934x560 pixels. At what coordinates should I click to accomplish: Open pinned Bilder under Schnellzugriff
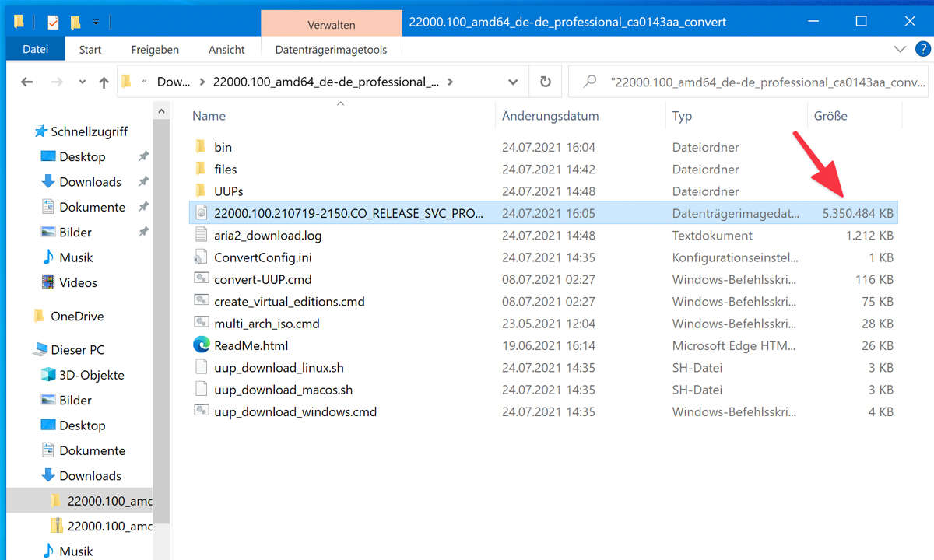tap(75, 232)
